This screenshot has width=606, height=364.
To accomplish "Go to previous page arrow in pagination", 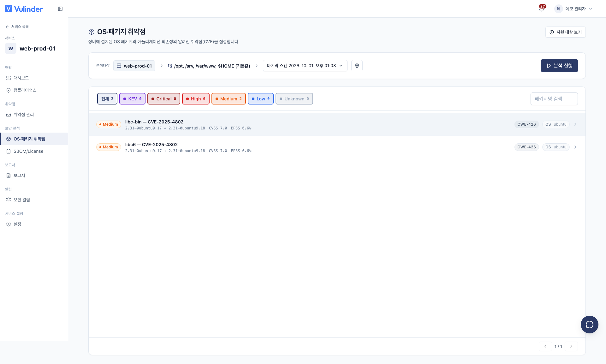I will click(545, 346).
